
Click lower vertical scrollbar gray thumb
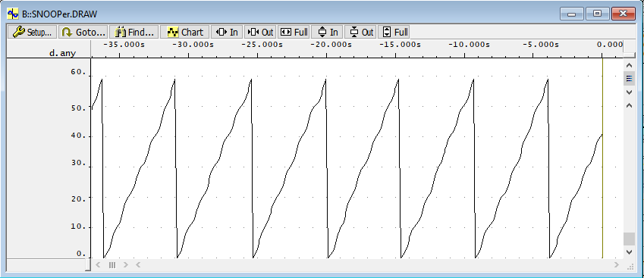(629, 239)
